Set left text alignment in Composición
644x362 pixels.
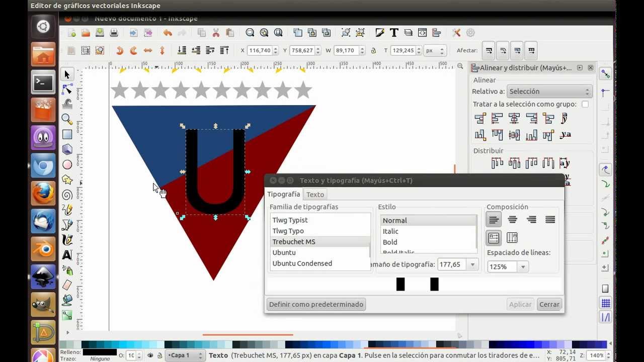point(494,219)
